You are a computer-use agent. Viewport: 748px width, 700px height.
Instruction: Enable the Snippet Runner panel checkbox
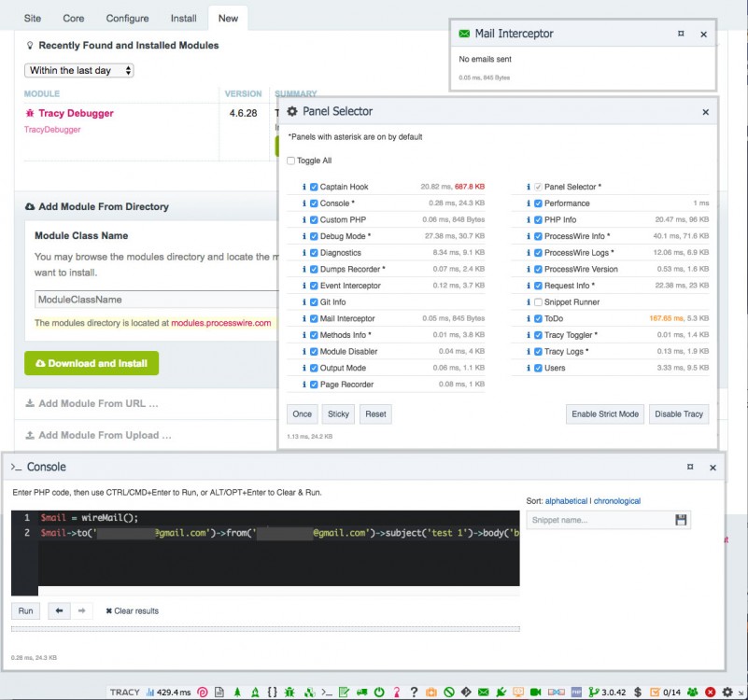click(x=537, y=302)
